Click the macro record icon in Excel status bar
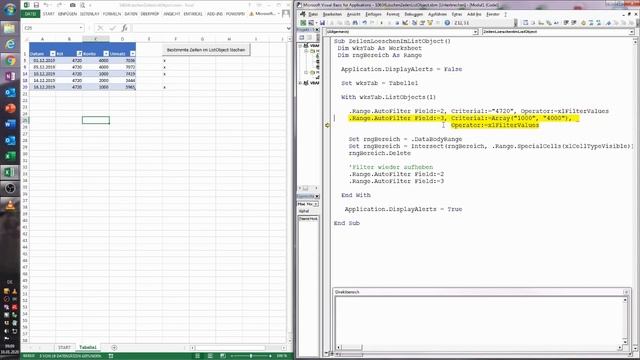The height and width of the screenshot is (360, 640). pos(111,356)
